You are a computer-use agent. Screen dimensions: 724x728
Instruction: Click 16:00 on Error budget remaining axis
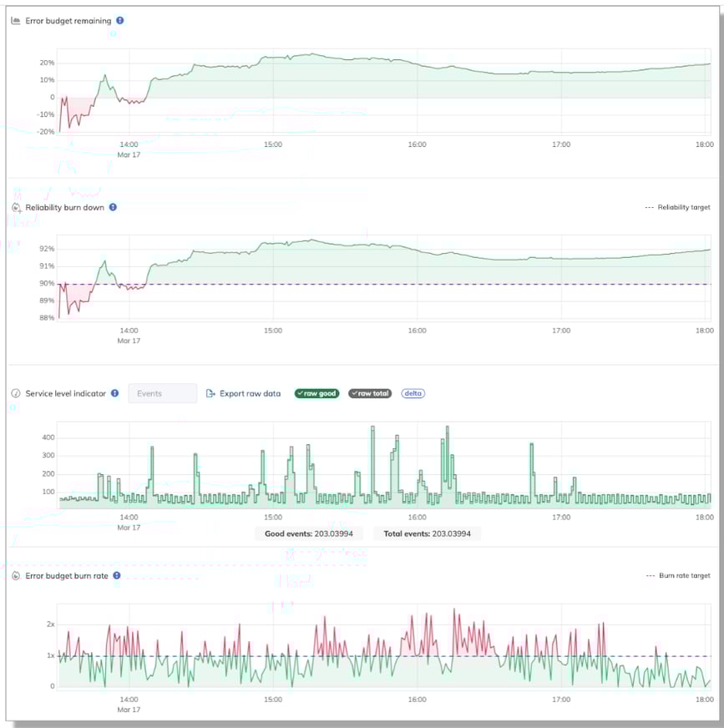click(x=417, y=144)
